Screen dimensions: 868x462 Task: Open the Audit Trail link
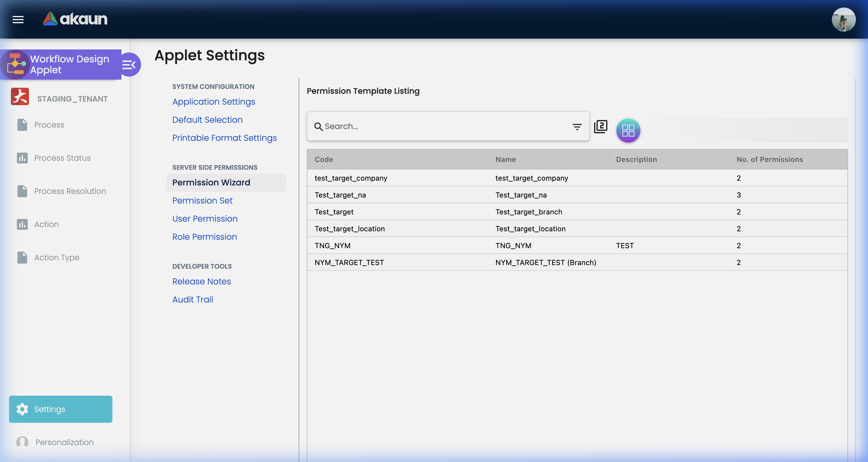click(192, 299)
